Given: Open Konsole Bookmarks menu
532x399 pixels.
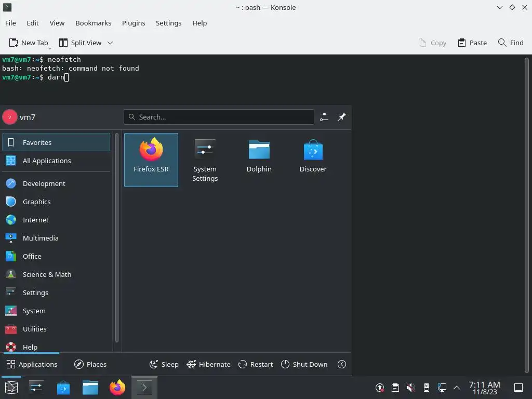Looking at the screenshot, I should [x=94, y=23].
